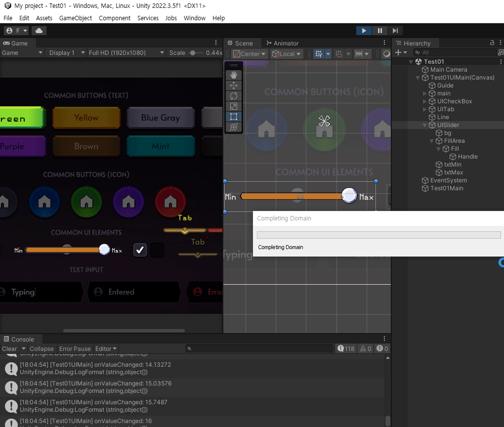Open the Clear options dropdown arrow

tap(23, 348)
